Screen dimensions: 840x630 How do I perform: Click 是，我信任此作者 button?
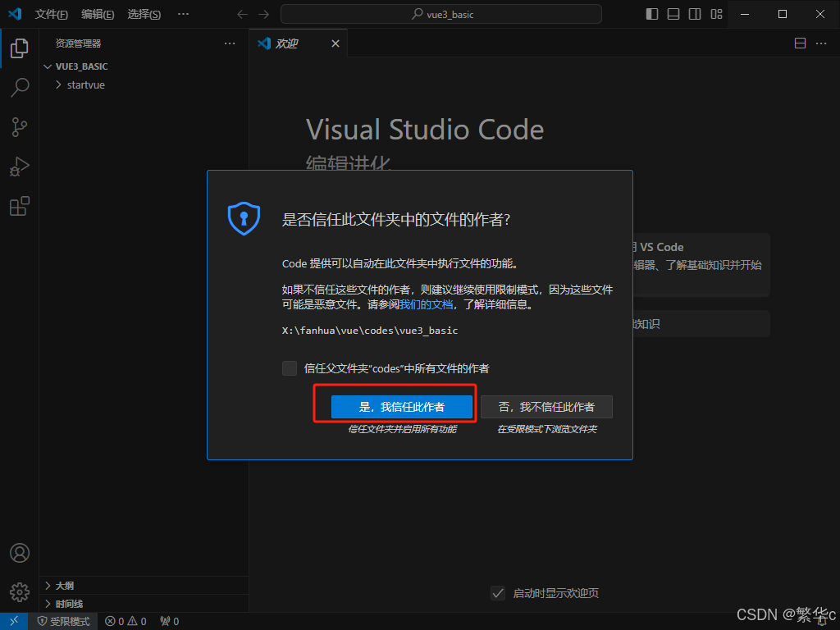[x=402, y=407]
